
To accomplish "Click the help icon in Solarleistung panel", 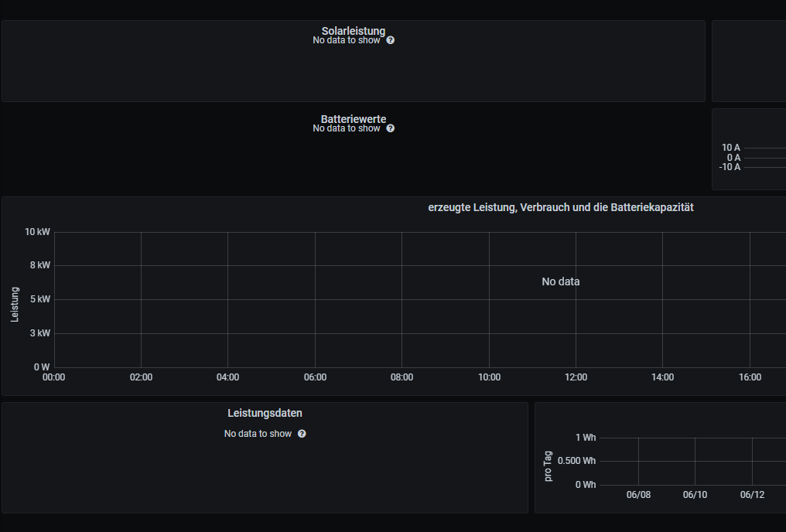I will coord(391,40).
